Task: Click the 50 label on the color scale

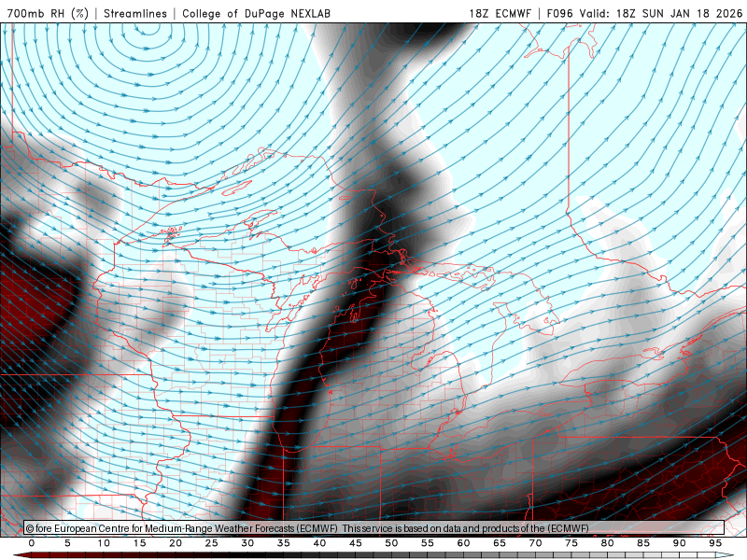Action: click(x=391, y=543)
